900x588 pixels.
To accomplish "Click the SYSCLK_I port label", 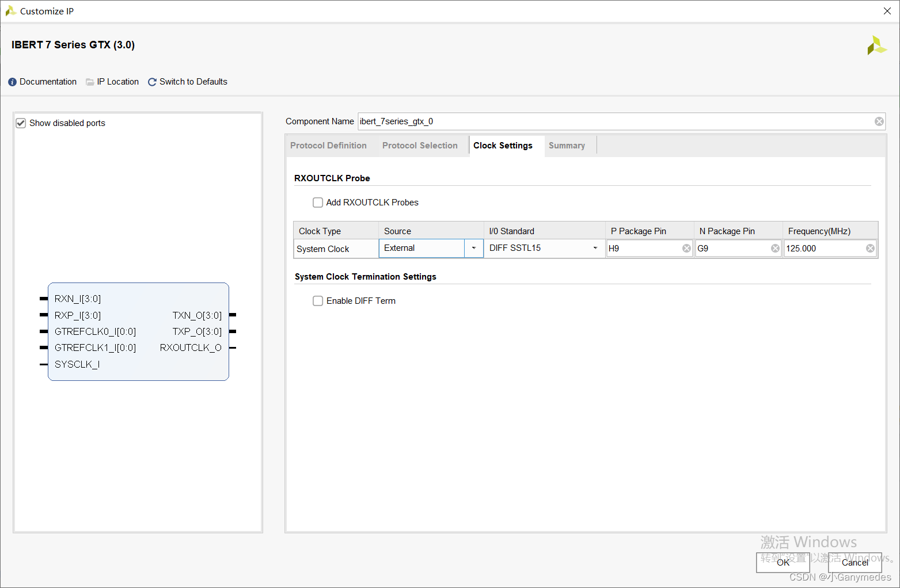I will click(x=77, y=364).
